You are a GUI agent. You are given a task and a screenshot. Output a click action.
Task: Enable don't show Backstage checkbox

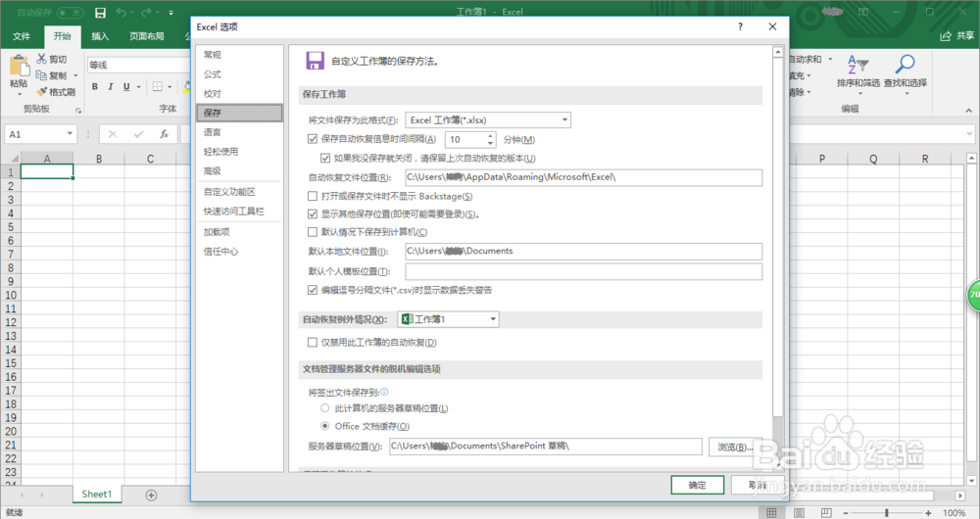(x=313, y=196)
